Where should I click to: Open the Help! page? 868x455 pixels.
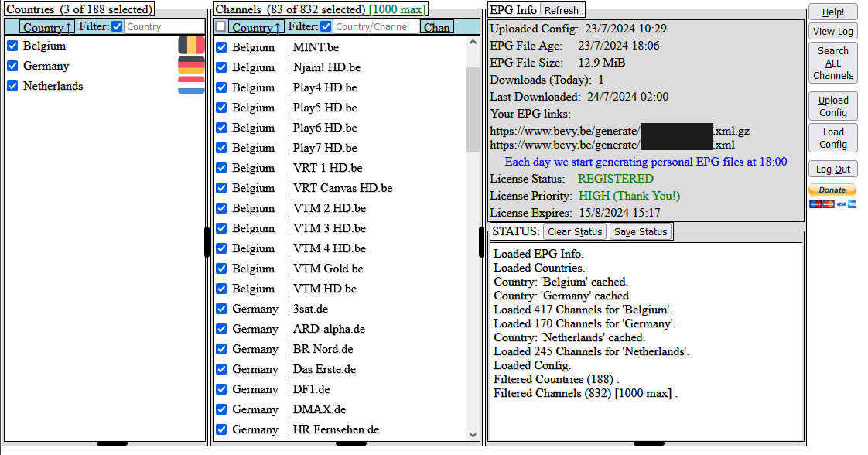(833, 12)
